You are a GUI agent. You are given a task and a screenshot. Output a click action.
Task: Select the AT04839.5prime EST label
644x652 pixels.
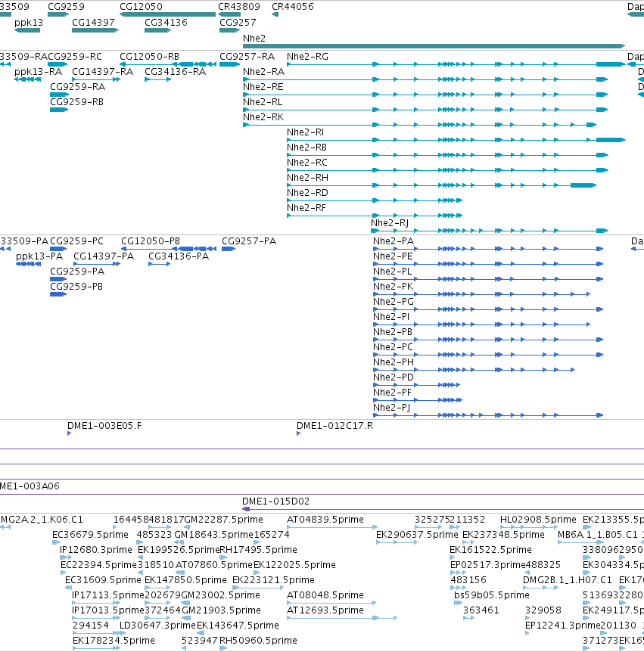[325, 520]
